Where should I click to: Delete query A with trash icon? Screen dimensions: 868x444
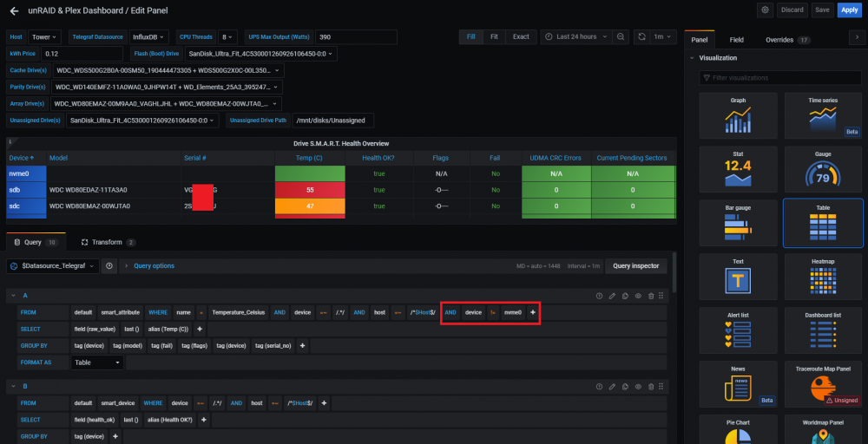pyautogui.click(x=651, y=297)
